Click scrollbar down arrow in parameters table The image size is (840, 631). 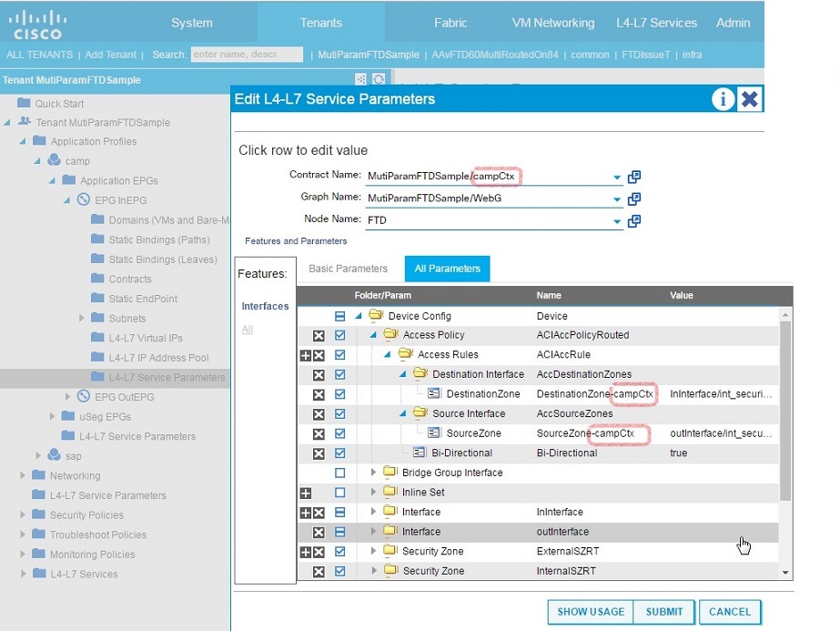coord(785,573)
